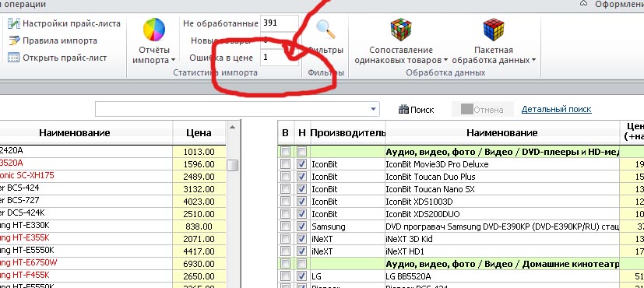
Task: Open the Детальный поиск link
Action: tap(556, 109)
